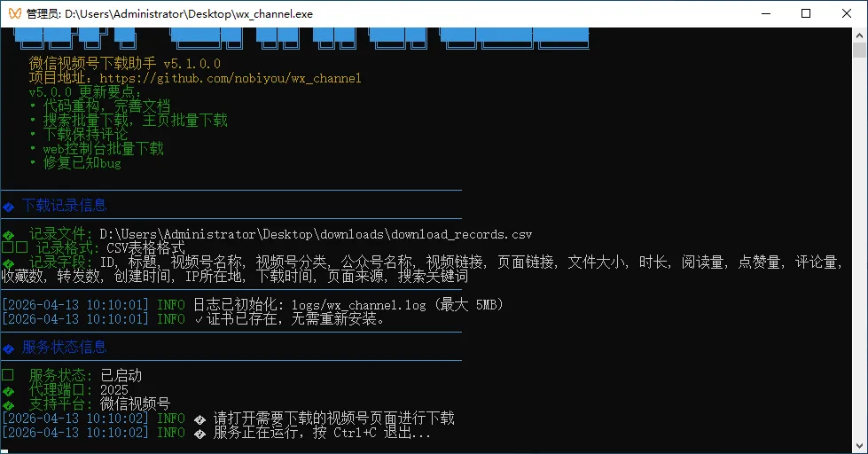Open the github.com/nobiyou/wx_channel project URL

click(231, 78)
